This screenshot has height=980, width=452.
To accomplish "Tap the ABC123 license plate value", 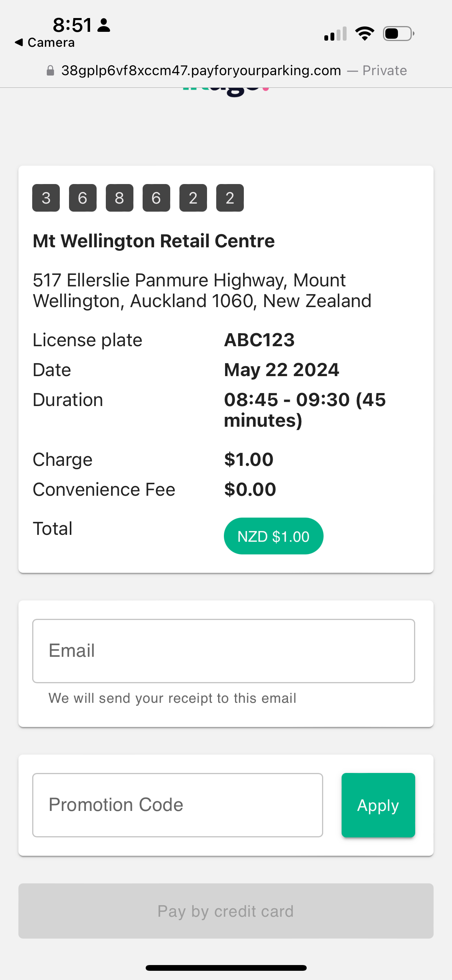I will 260,340.
